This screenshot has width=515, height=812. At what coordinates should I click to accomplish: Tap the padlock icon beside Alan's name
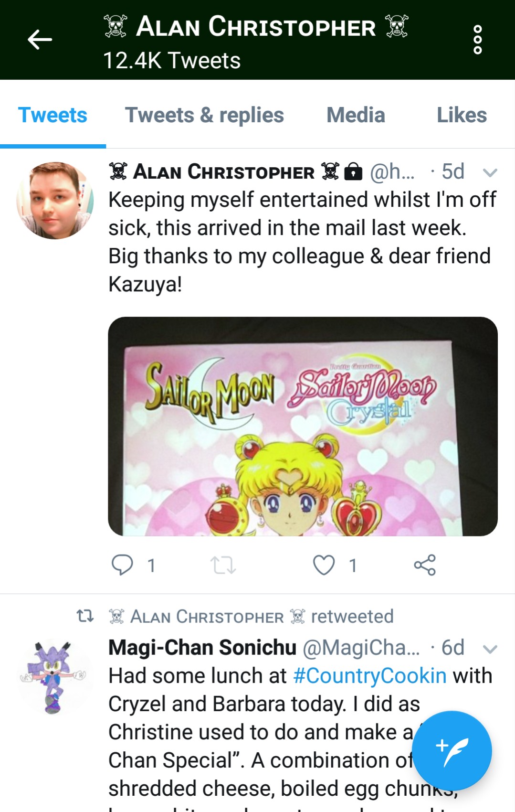pyautogui.click(x=353, y=171)
